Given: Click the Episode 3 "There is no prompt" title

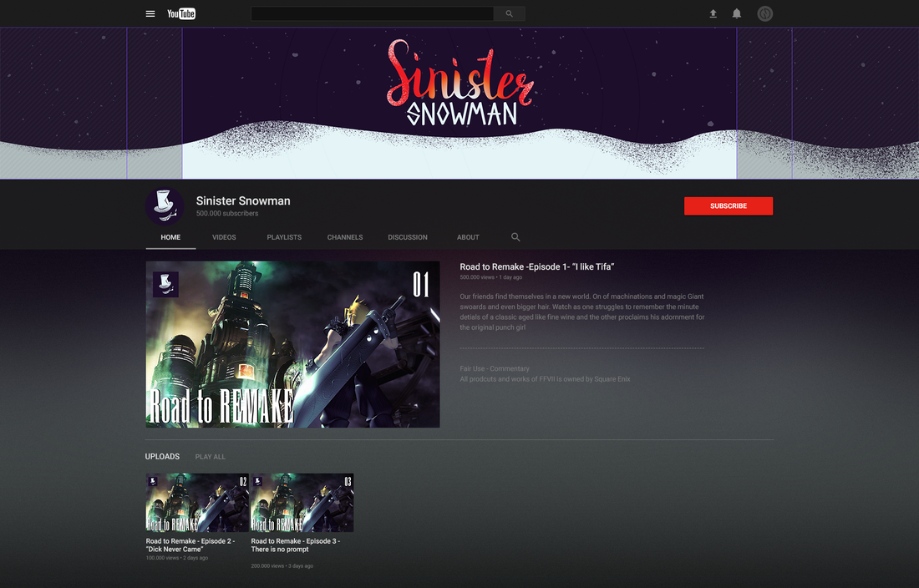Looking at the screenshot, I should (296, 545).
